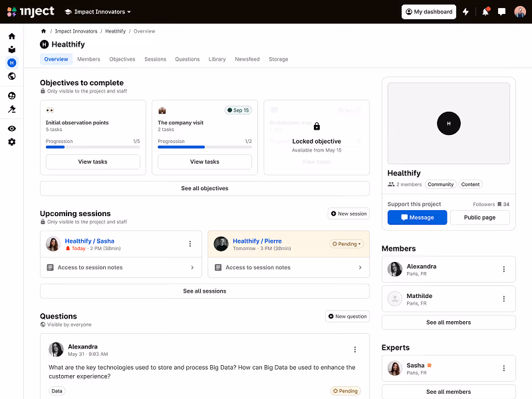Open the chat messages icon
532x399 pixels.
point(501,12)
